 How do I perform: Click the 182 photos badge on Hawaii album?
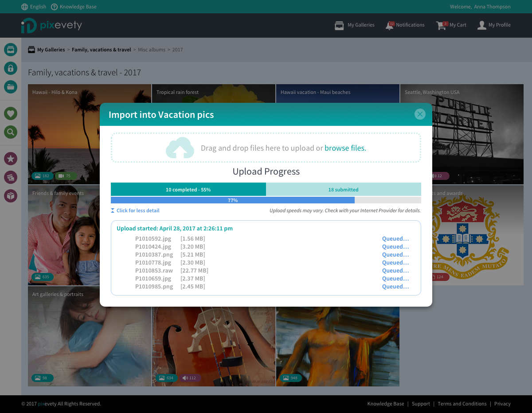tap(42, 176)
